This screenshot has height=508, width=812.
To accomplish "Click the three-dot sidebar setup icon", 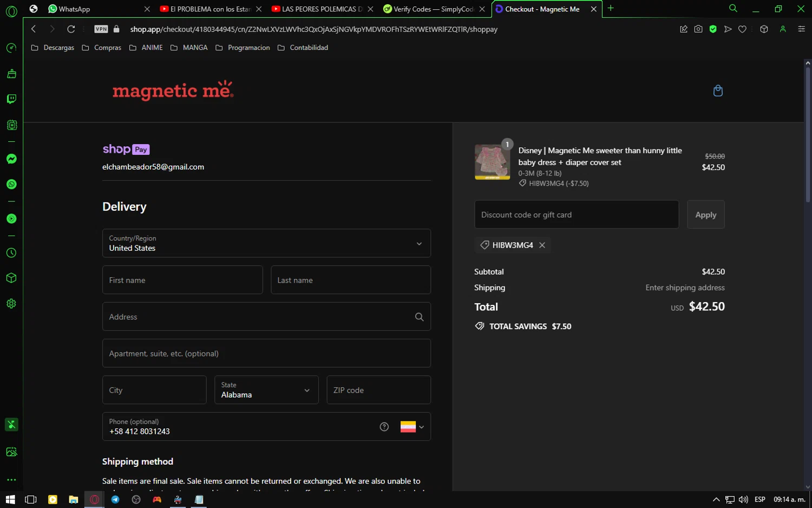I will [x=11, y=480].
